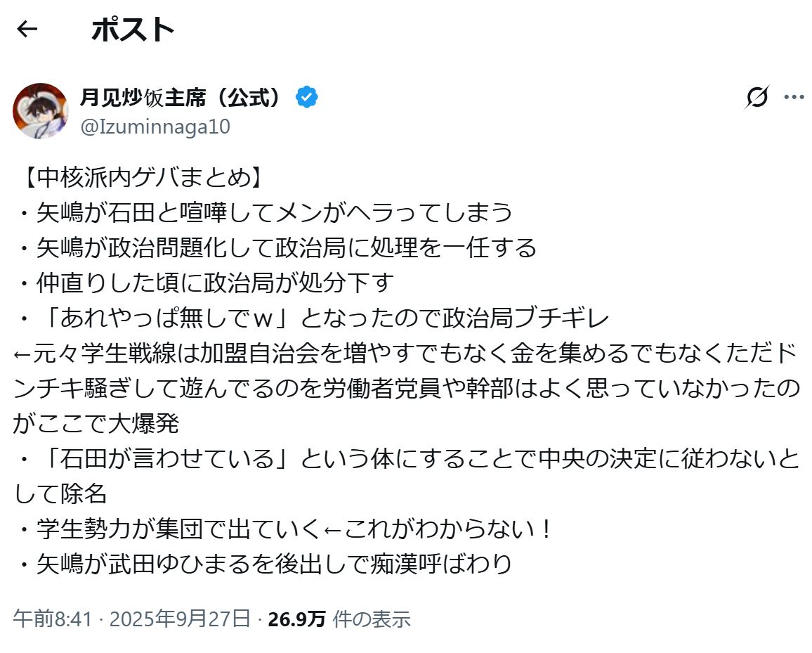Open the @Izuminnaga10 handle link
Screen dimensions: 812x653
click(155, 127)
